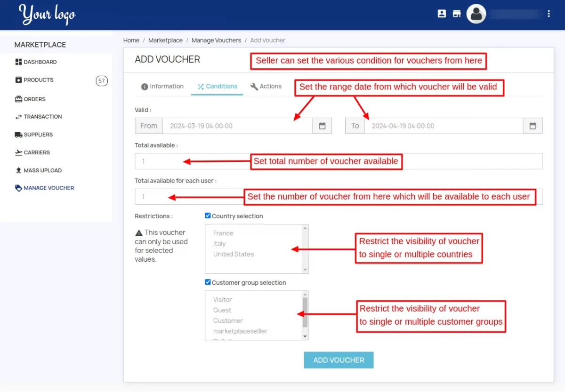Viewport: 565px width, 392px height.
Task: Open the To date calendar picker
Action: coord(533,126)
